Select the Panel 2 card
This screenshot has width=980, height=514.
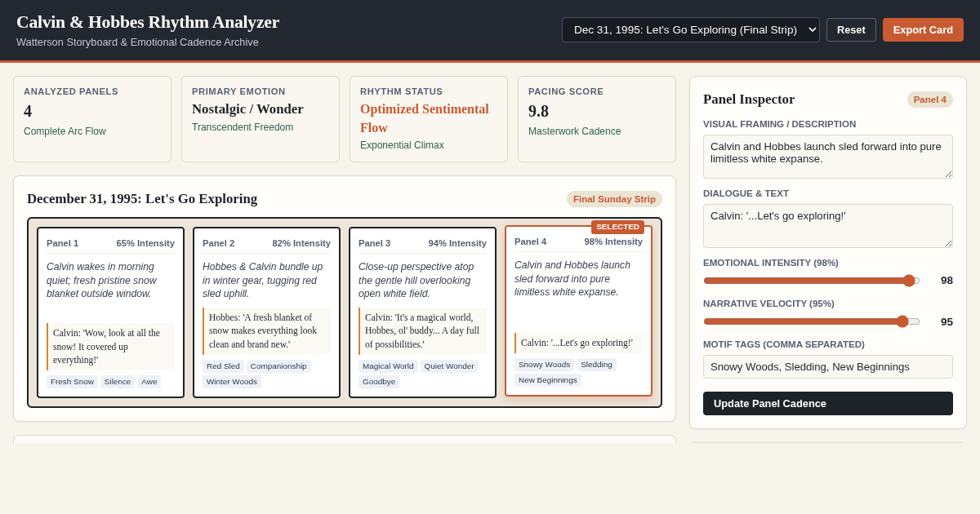coord(266,312)
